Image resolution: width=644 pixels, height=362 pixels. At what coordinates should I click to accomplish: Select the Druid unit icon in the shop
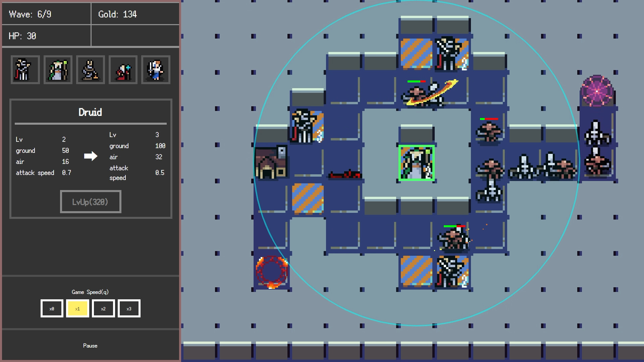(57, 70)
